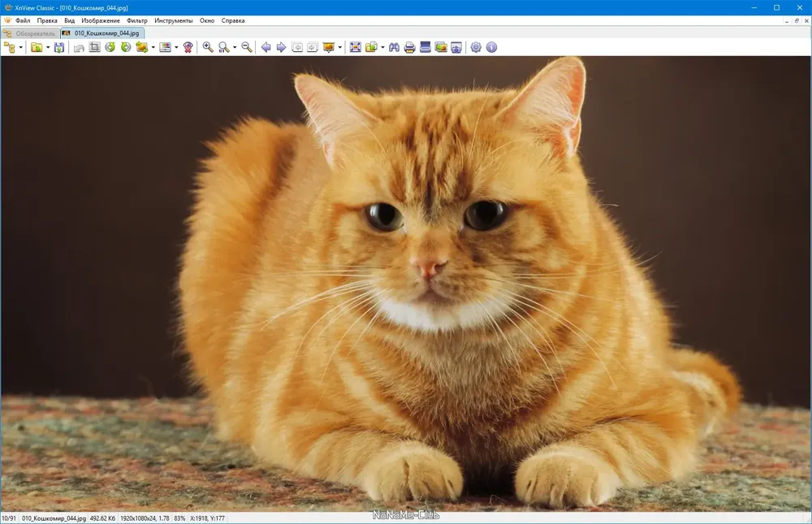Viewport: 812px width, 524px height.
Task: Go to previous image arrow
Action: point(266,48)
